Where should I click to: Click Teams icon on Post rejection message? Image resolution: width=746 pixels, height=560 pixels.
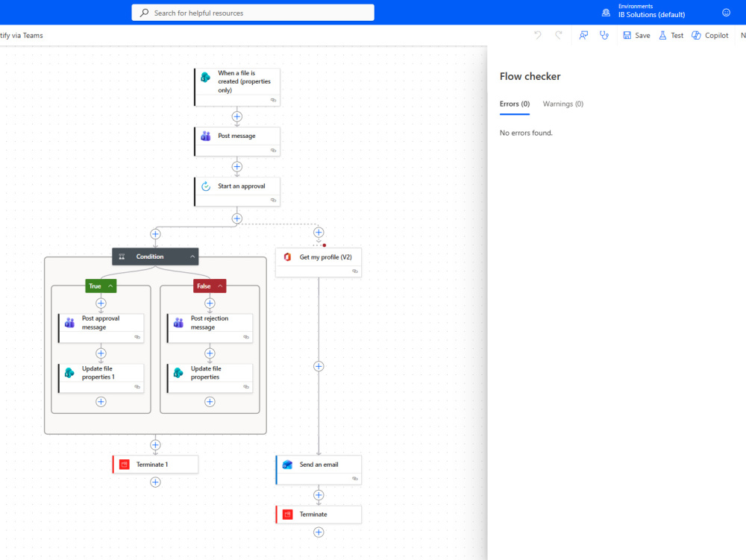pyautogui.click(x=178, y=323)
